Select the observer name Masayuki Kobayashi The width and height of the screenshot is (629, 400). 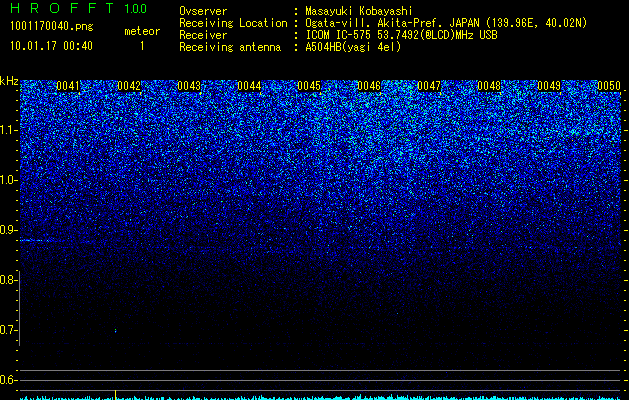coord(359,11)
